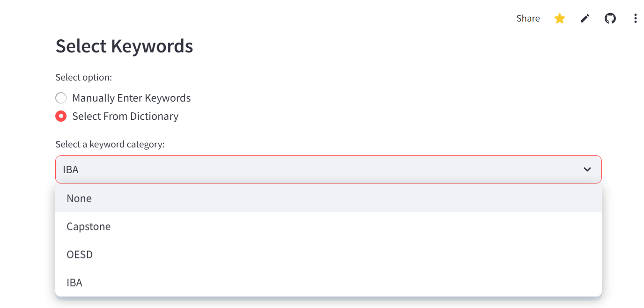Click the highlighted None row background
Image resolution: width=644 pixels, height=308 pixels.
(328, 198)
